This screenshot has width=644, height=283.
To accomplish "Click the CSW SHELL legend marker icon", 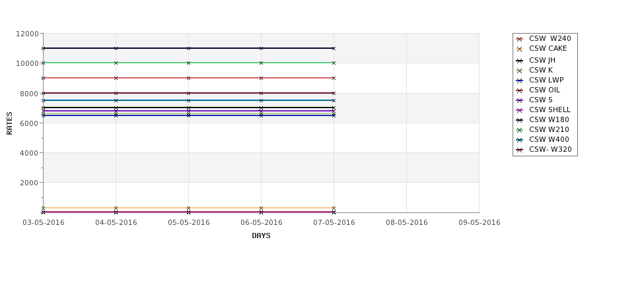I will (520, 110).
